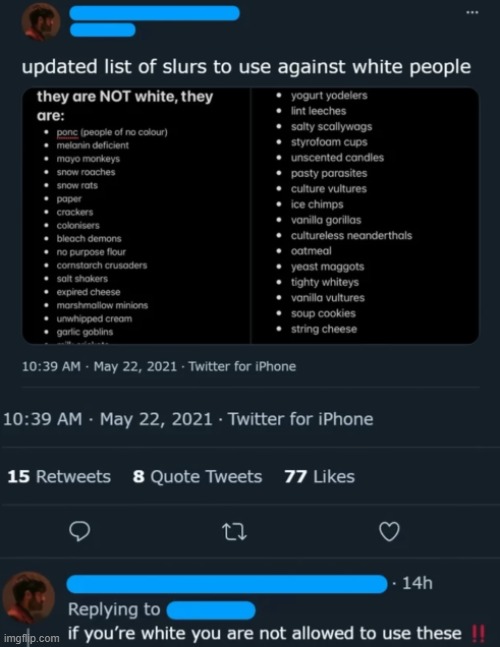Click the redacted handle under display name
The image size is (500, 647).
[103, 30]
